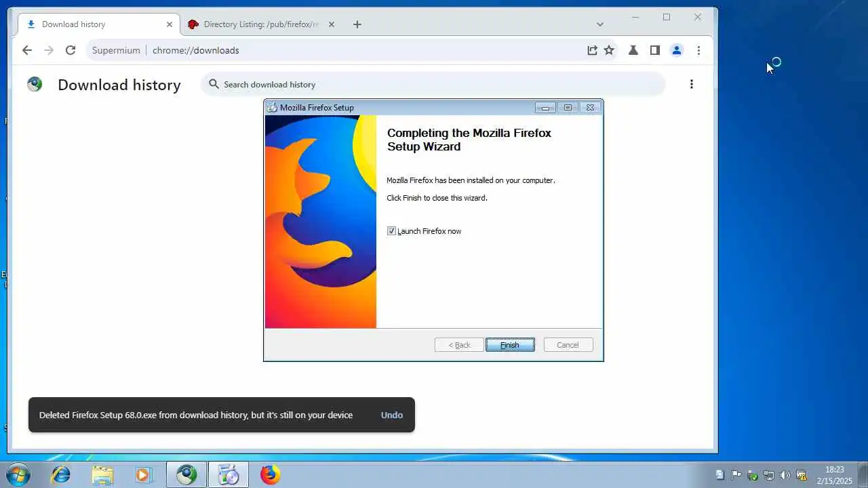Click Finish in Firefox Setup

[510, 345]
